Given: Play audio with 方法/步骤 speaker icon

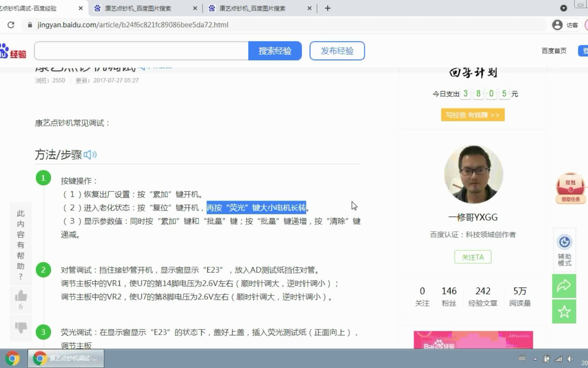Looking at the screenshot, I should click(90, 155).
